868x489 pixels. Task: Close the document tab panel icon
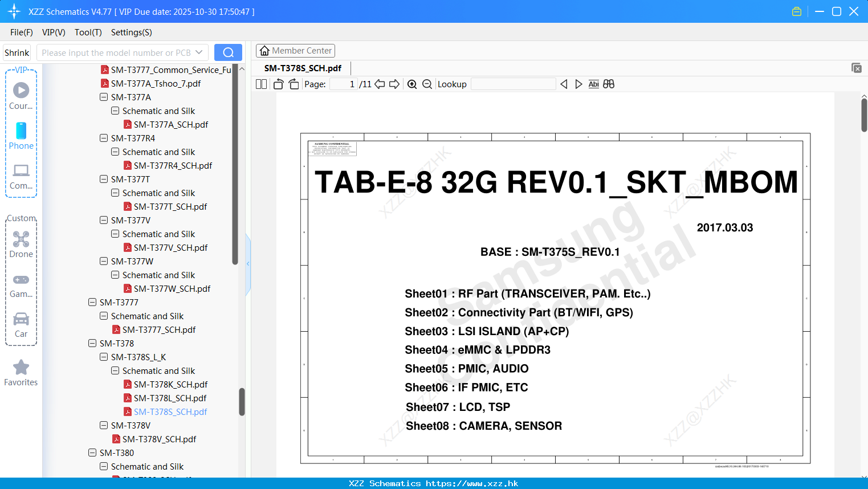coord(857,68)
